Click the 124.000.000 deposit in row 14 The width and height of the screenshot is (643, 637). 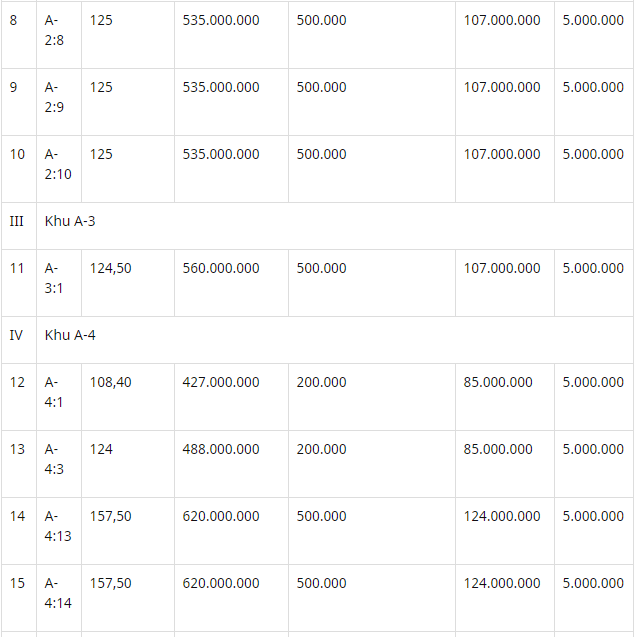pyautogui.click(x=502, y=516)
